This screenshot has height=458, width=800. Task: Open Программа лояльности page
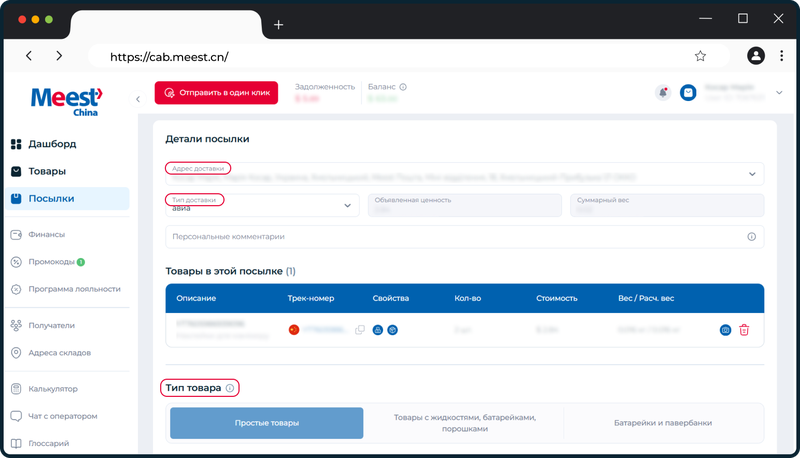[x=74, y=289]
